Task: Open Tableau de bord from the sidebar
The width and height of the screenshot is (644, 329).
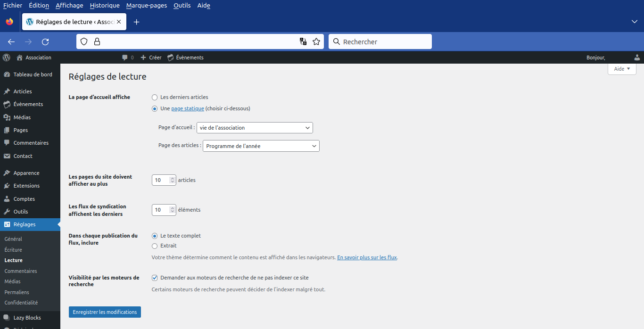Action: point(33,74)
